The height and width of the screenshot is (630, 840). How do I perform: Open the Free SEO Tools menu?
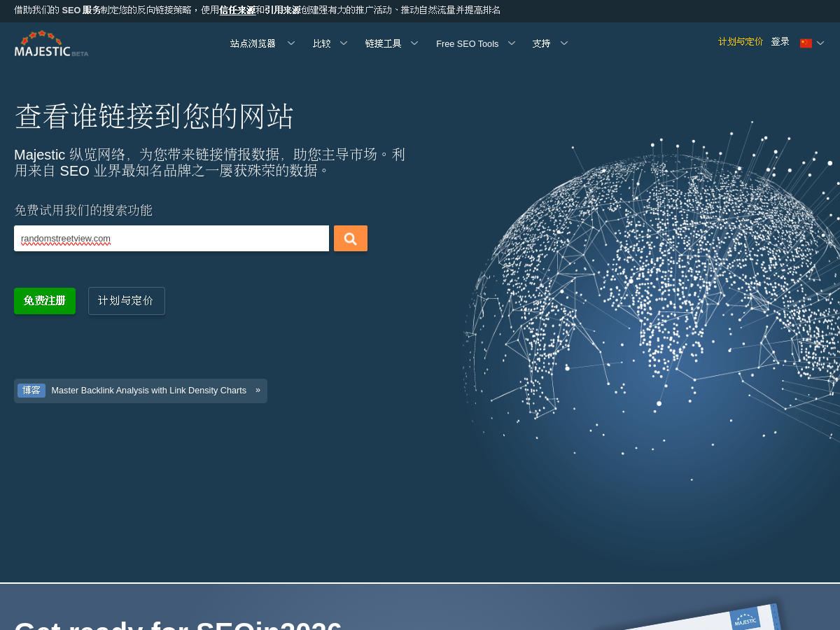pos(468,43)
